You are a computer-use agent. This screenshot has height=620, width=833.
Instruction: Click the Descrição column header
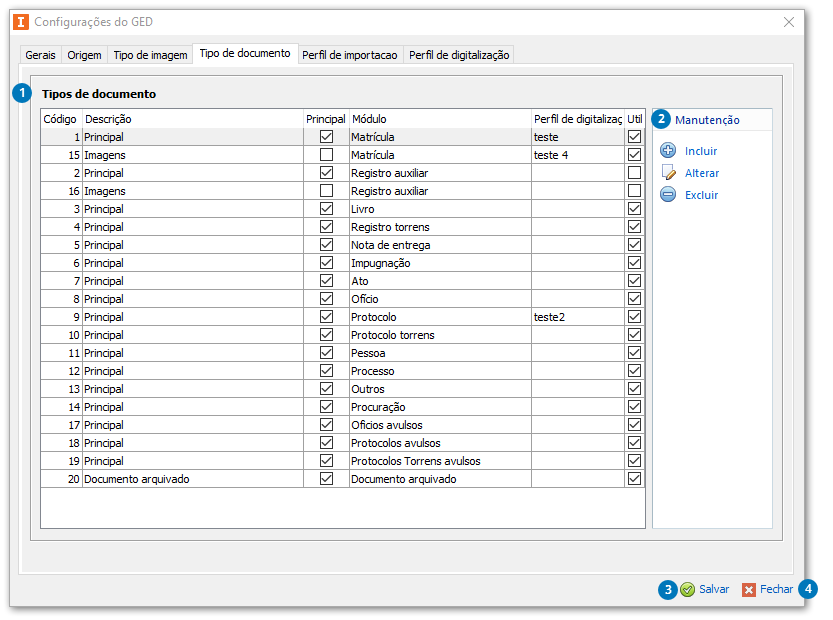(x=192, y=119)
